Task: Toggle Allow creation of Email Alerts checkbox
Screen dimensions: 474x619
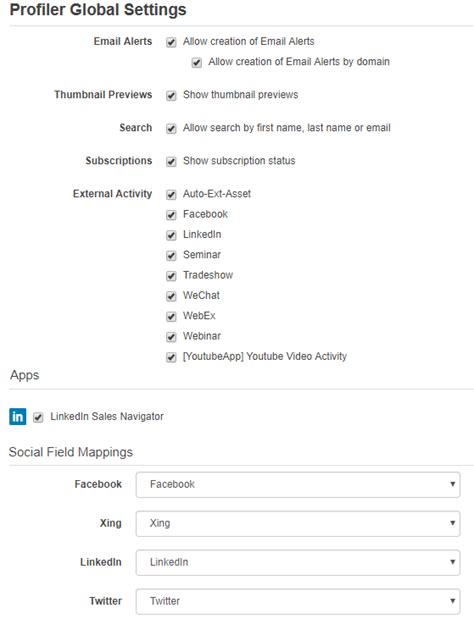Action: pos(171,42)
